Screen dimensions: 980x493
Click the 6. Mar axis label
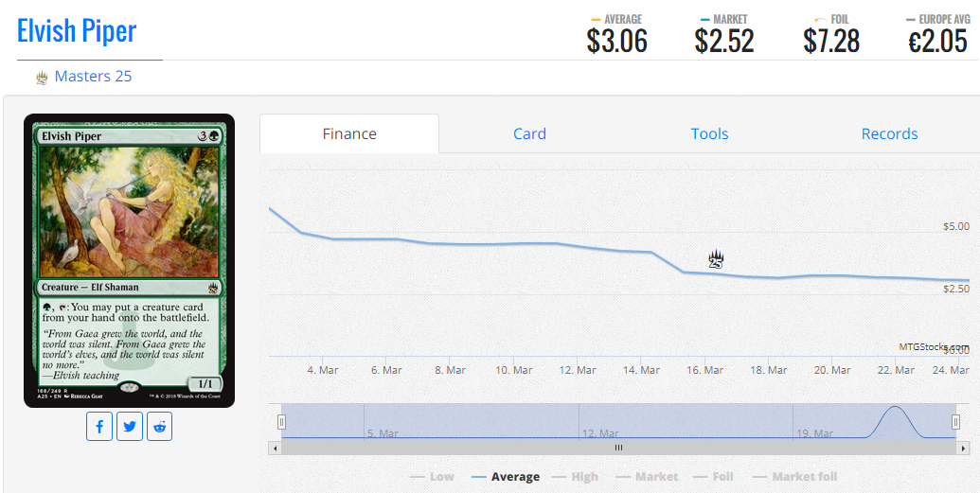[x=386, y=370]
